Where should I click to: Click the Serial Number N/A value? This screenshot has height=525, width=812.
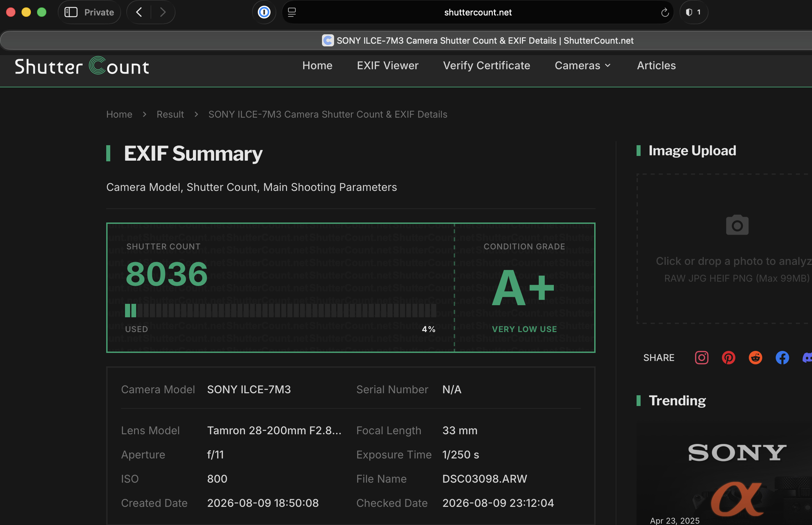point(452,389)
